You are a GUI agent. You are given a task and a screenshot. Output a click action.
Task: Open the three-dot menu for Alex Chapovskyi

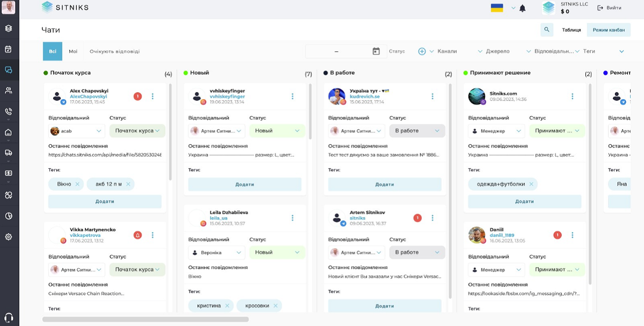click(152, 97)
